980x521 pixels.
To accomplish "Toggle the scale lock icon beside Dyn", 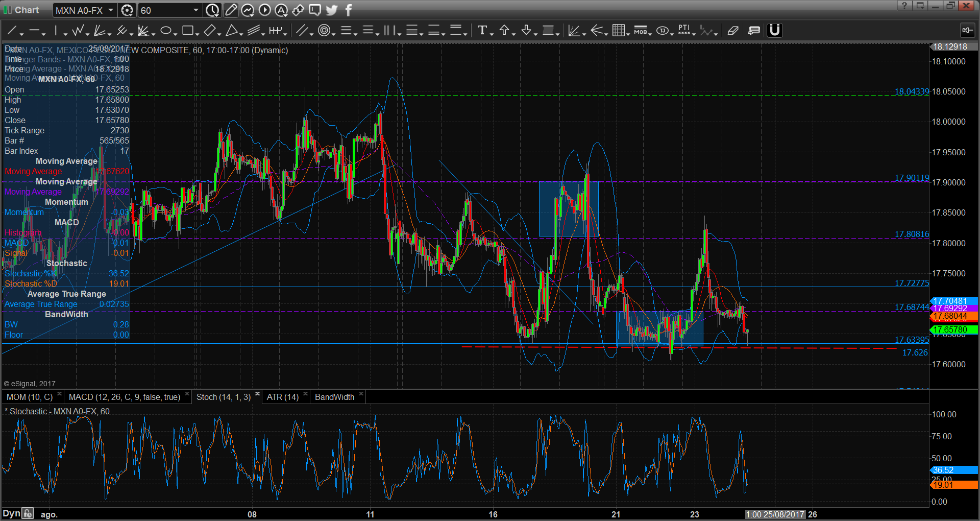I will tap(28, 513).
